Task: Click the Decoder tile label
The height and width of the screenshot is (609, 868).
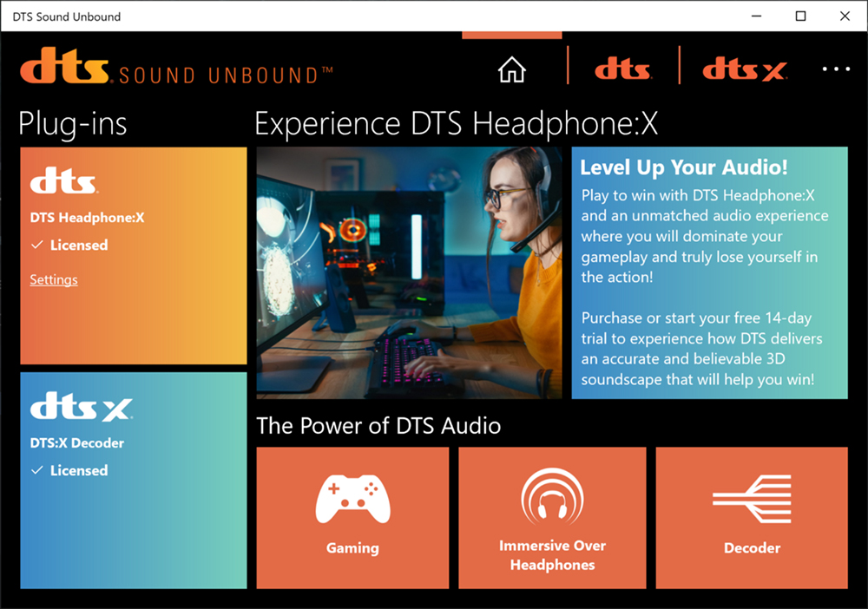Action: pyautogui.click(x=752, y=547)
